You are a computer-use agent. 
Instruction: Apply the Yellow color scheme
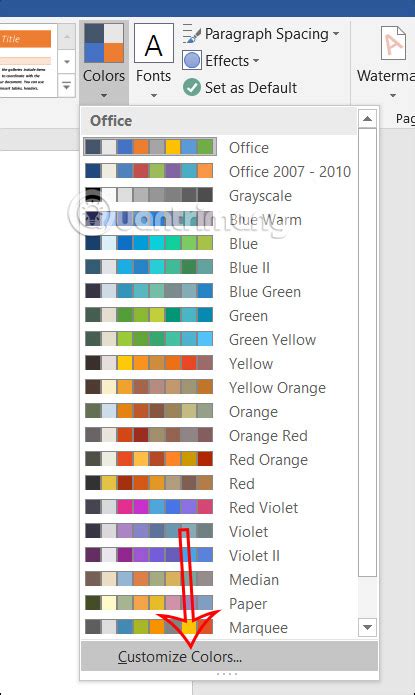pyautogui.click(x=219, y=363)
